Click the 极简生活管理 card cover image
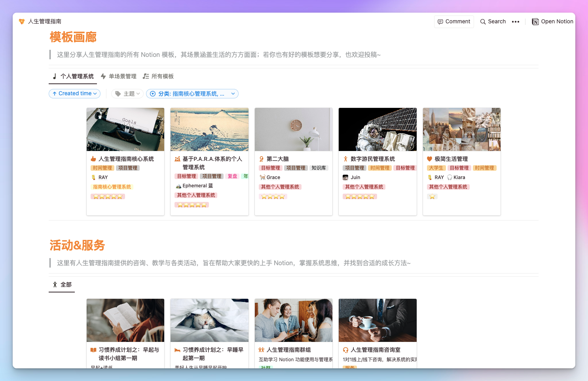This screenshot has width=588, height=381. click(x=461, y=129)
